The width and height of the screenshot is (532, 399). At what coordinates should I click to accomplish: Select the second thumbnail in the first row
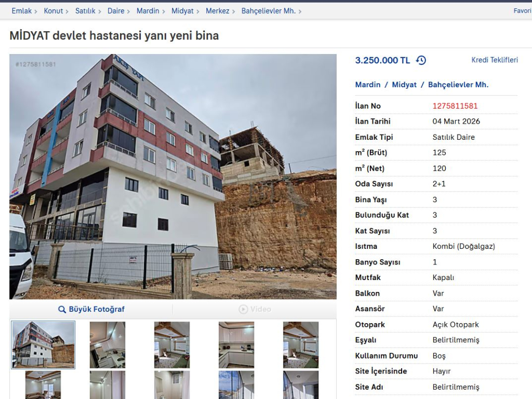[108, 345]
